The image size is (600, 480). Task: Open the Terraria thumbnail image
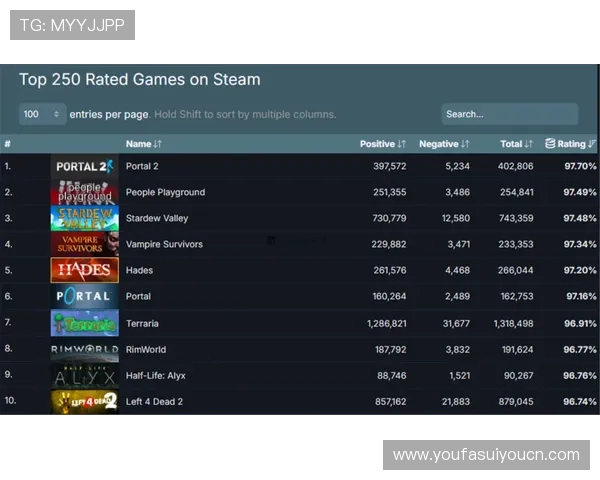click(x=85, y=323)
